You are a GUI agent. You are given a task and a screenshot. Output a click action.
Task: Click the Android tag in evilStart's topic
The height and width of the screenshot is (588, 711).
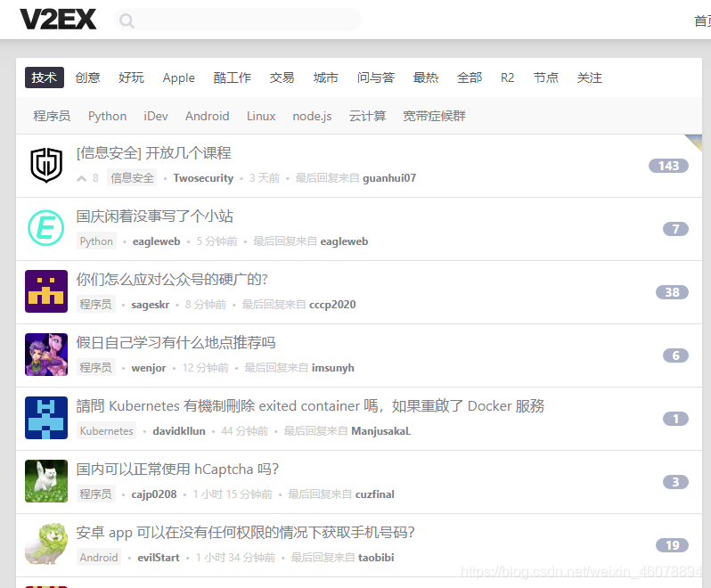point(99,557)
